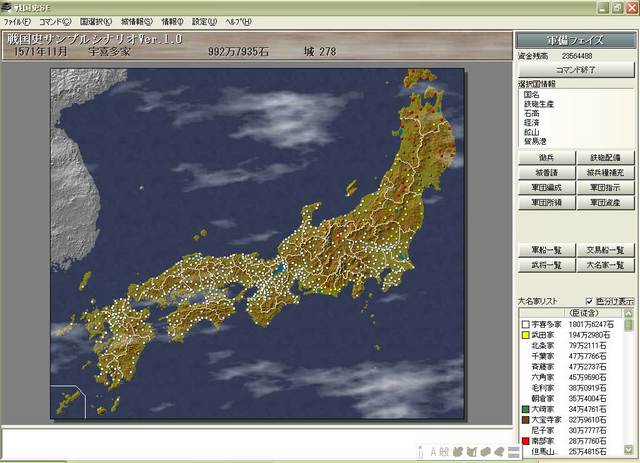Click the red swatch beside 南部家
Viewport: 640px width, 463px height.
526,441
